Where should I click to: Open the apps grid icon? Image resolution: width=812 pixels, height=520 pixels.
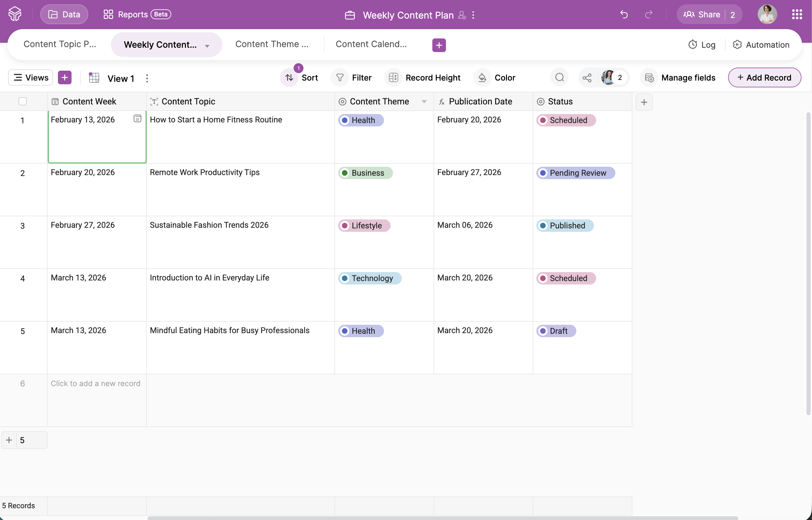point(797,15)
